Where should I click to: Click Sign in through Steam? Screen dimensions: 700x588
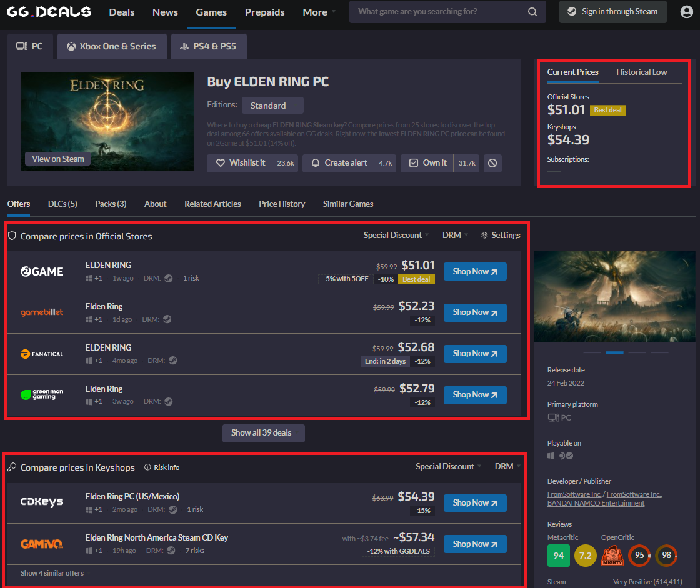tap(612, 12)
